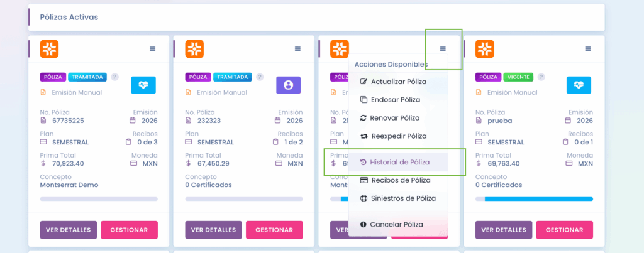Click GESTIONAR on policy 67735225 card
This screenshot has height=253, width=644.
pos(129,230)
